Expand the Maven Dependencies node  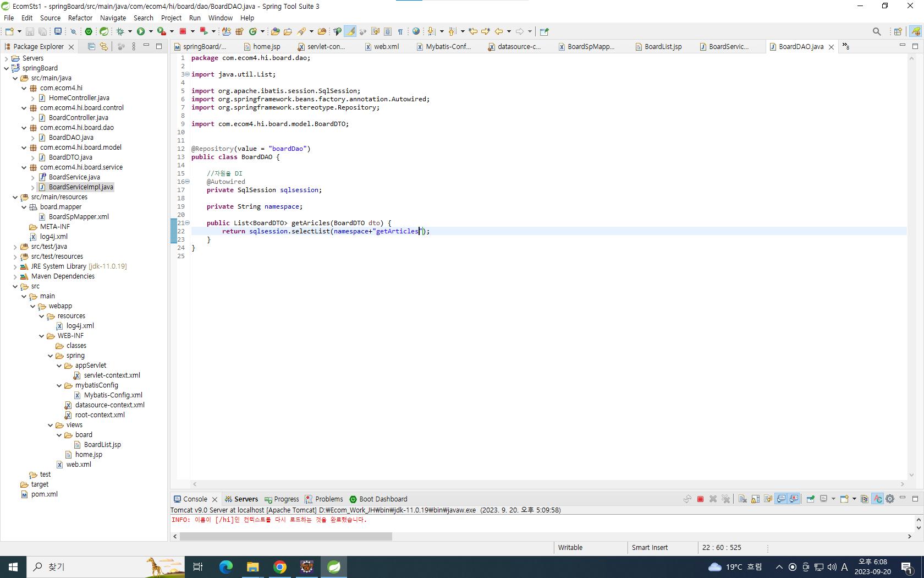(x=15, y=276)
